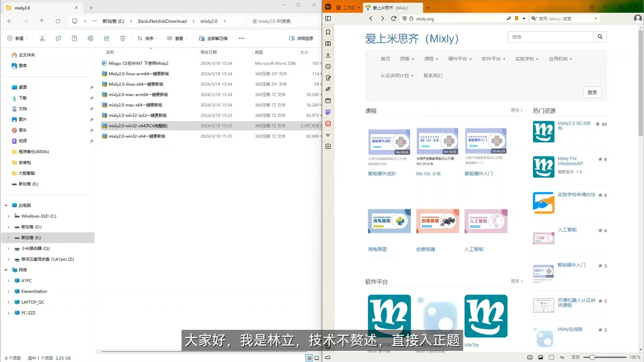Click the capture page camera icon

coord(530,357)
